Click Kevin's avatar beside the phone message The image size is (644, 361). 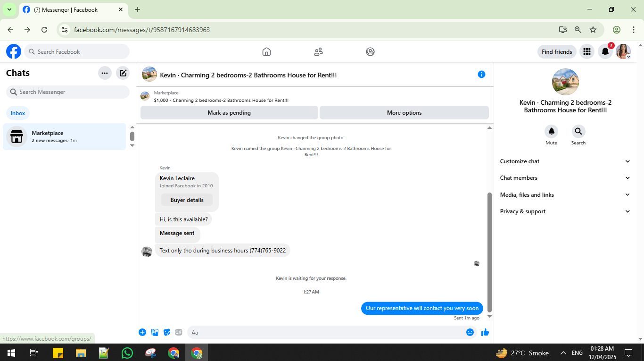[x=147, y=251]
